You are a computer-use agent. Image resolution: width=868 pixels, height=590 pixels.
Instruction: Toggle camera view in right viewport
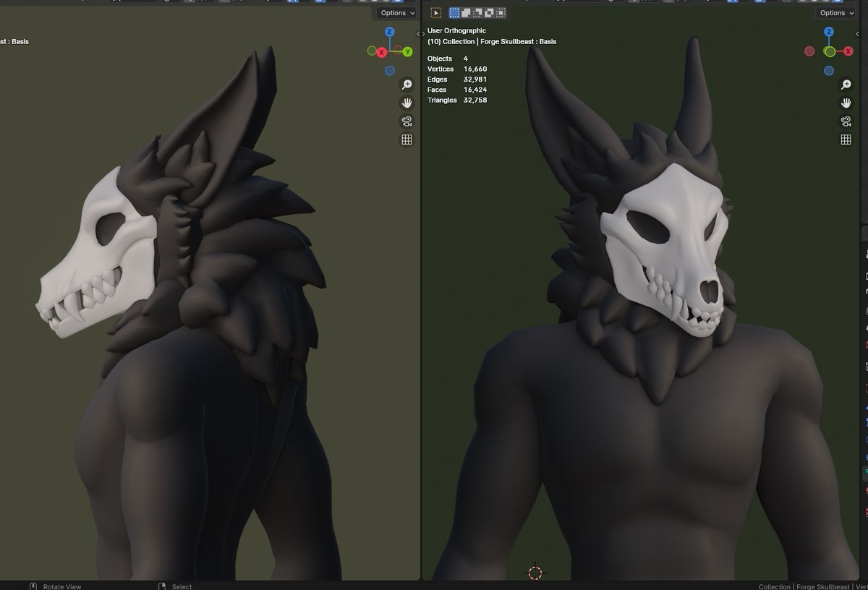coord(846,121)
